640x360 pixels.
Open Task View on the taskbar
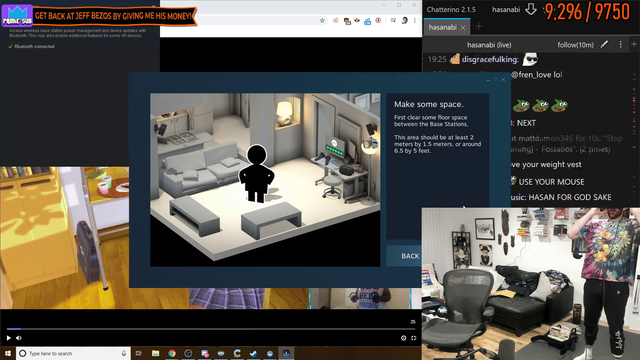pos(139,353)
